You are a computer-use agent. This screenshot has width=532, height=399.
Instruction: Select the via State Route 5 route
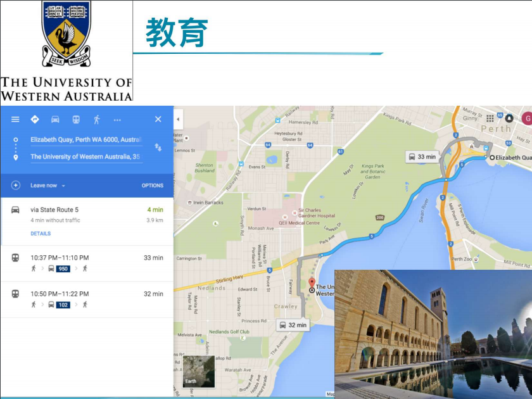pos(87,221)
